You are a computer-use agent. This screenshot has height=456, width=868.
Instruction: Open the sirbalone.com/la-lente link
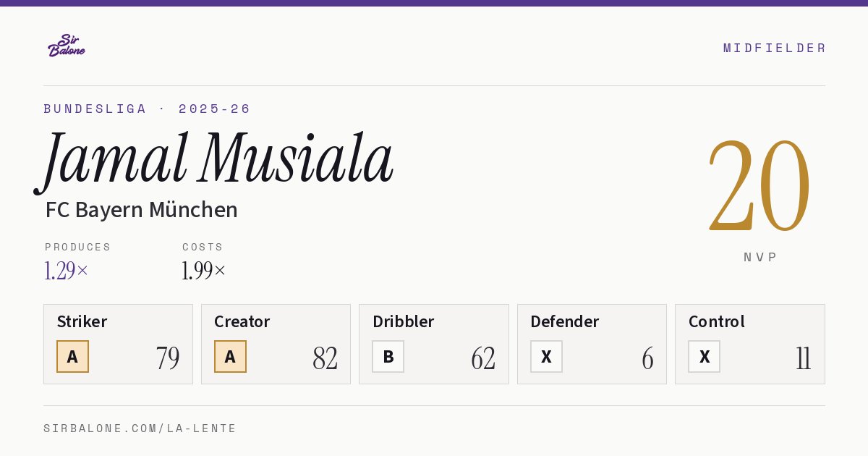pyautogui.click(x=140, y=428)
